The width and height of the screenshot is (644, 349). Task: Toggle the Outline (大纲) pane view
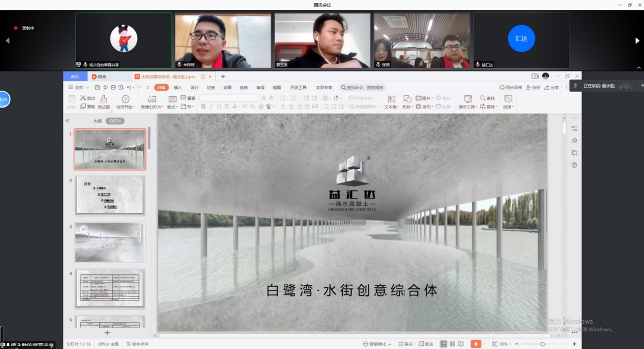click(97, 121)
